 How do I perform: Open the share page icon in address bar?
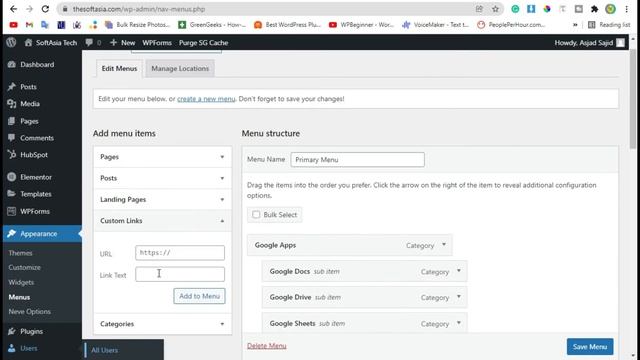click(x=479, y=9)
